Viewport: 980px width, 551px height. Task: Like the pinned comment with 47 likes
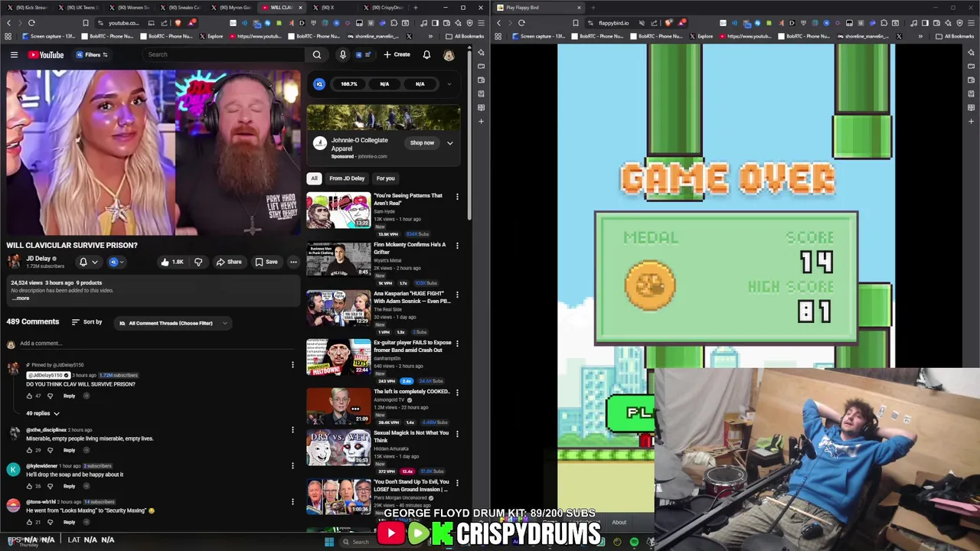[x=29, y=396]
